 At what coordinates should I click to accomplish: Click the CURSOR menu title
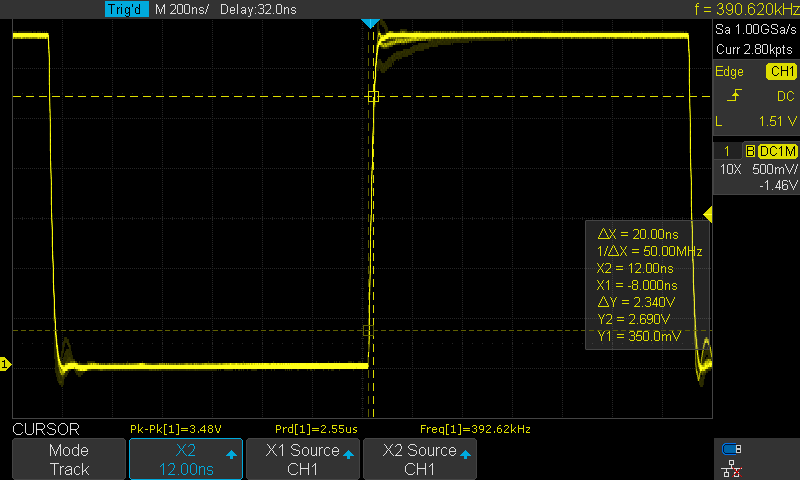43,429
